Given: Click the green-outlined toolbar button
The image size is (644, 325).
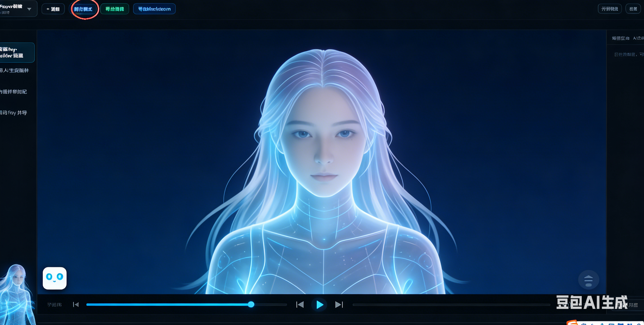Looking at the screenshot, I should pos(114,9).
